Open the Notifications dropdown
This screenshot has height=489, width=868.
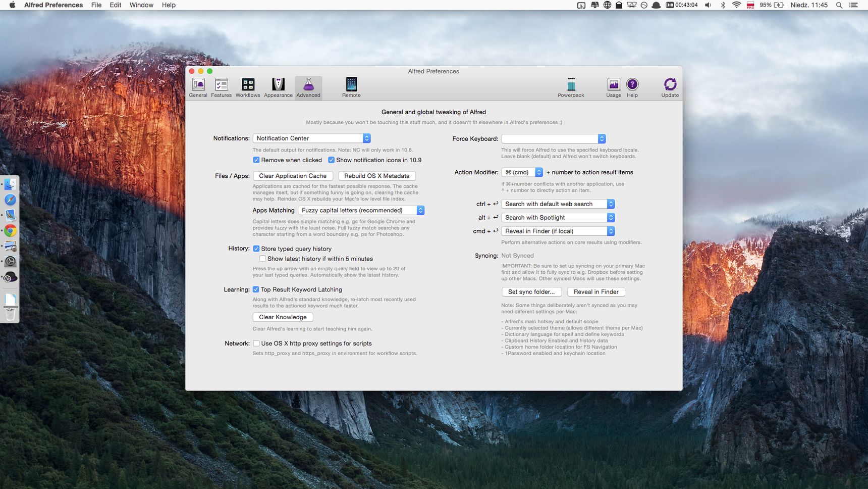tap(312, 138)
